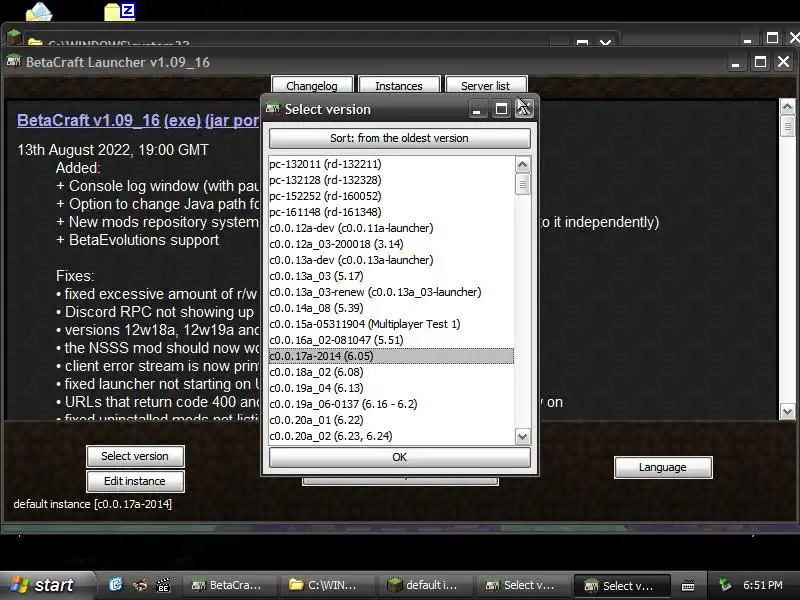This screenshot has width=800, height=600.
Task: Launch Internet Explorer quick launch icon
Action: coord(116,585)
